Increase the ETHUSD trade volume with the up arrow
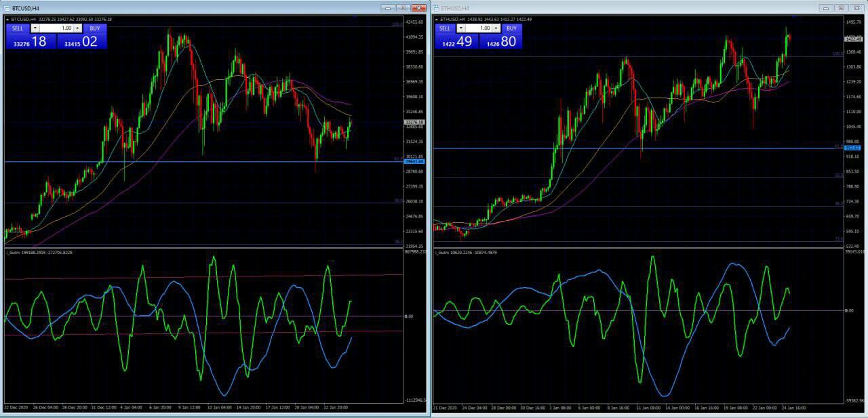 pyautogui.click(x=496, y=28)
